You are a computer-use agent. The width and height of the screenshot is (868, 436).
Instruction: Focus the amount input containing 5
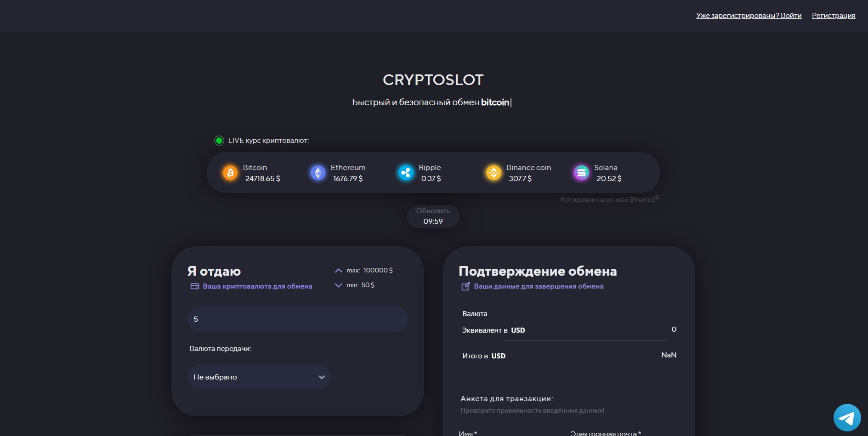click(x=298, y=319)
